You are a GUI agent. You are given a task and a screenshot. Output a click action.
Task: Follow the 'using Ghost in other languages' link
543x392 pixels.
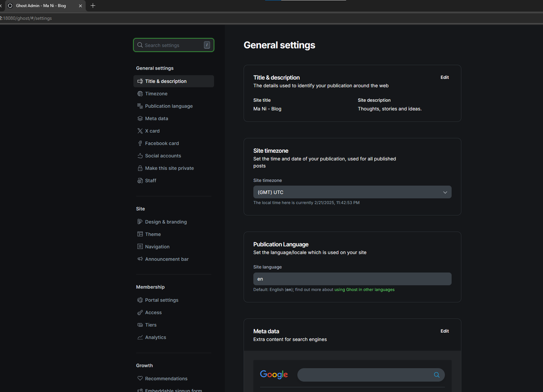364,290
